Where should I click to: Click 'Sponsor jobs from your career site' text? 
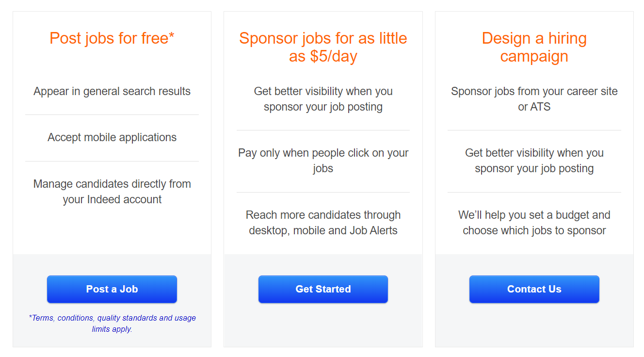click(534, 91)
